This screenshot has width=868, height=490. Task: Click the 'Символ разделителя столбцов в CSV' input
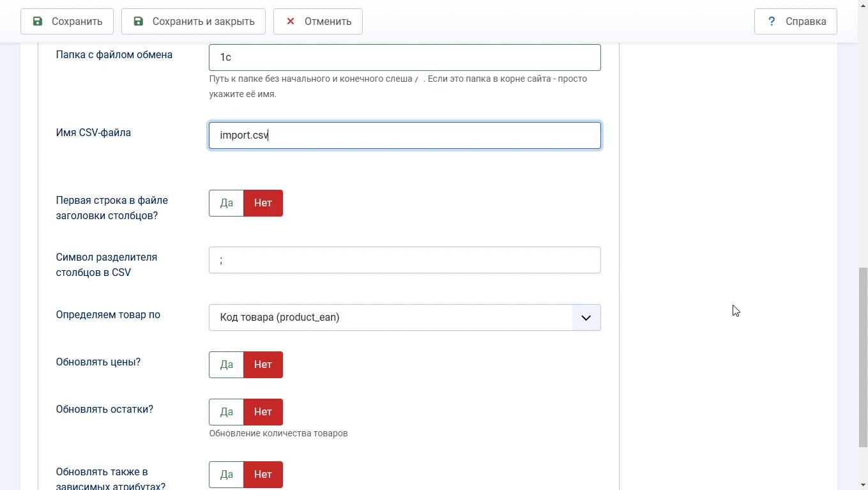[404, 260]
